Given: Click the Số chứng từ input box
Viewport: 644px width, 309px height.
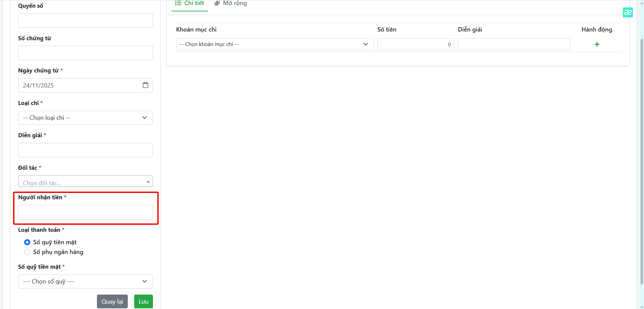Looking at the screenshot, I should tap(85, 53).
